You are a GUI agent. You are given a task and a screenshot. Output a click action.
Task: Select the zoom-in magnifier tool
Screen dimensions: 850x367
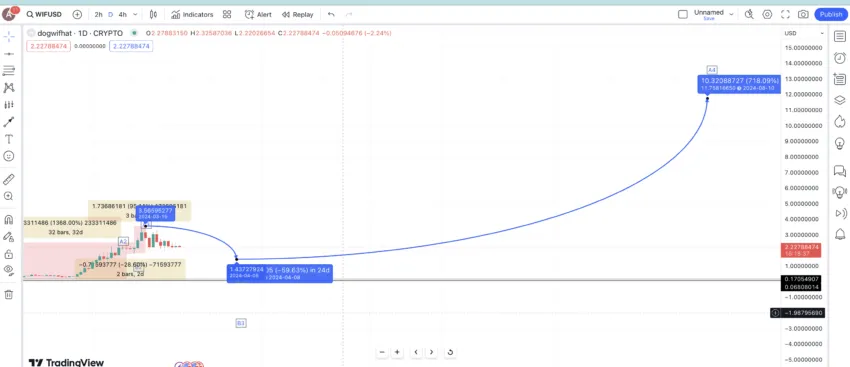(9, 196)
